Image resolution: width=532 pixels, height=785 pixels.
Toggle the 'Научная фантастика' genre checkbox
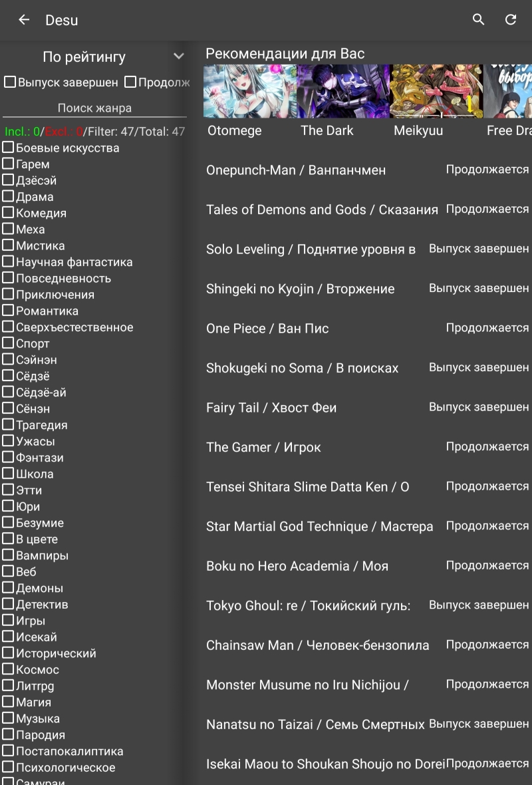click(x=8, y=261)
